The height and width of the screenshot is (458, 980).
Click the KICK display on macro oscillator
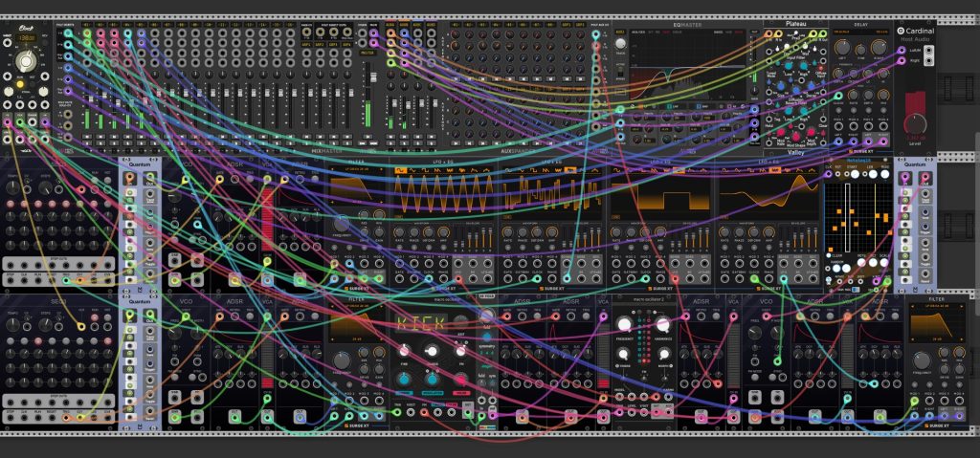tap(421, 323)
